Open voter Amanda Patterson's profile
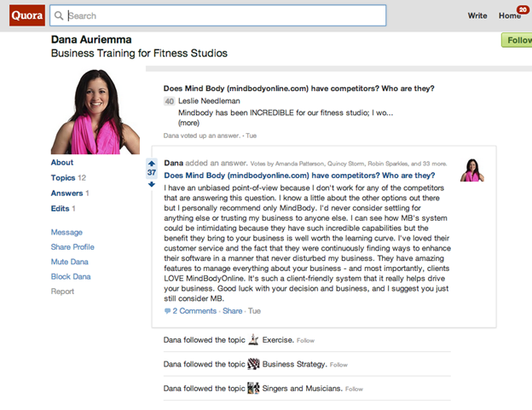Screen dimensions: 532x410 (x=300, y=164)
